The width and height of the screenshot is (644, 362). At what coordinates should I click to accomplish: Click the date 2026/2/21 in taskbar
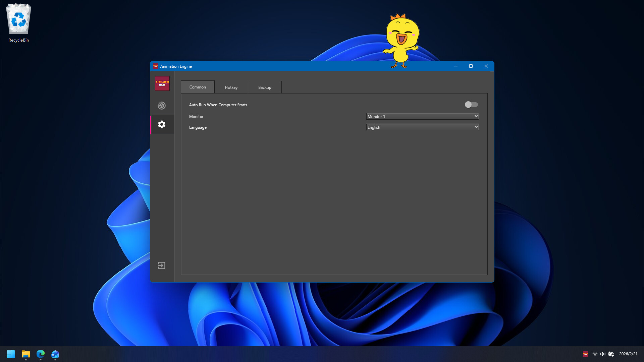[x=628, y=354]
